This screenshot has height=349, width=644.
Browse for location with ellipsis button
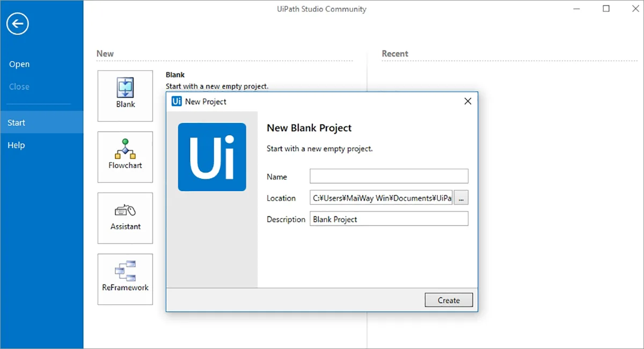coord(462,198)
